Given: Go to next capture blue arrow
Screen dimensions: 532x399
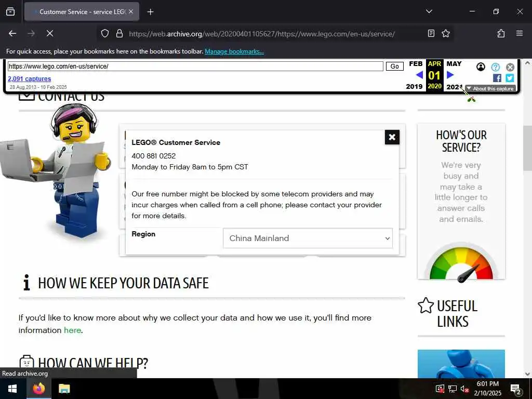Looking at the screenshot, I should (450, 75).
